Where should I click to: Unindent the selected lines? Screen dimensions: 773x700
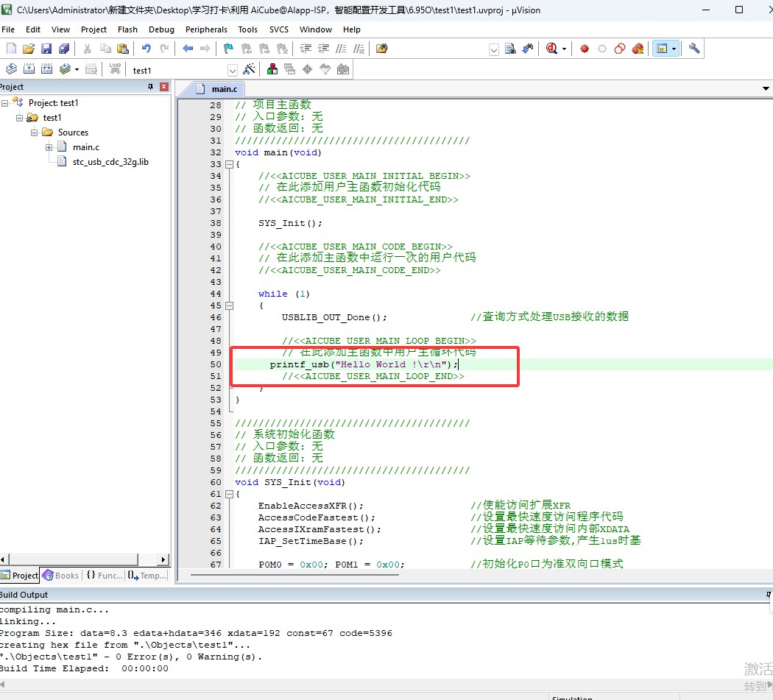324,49
